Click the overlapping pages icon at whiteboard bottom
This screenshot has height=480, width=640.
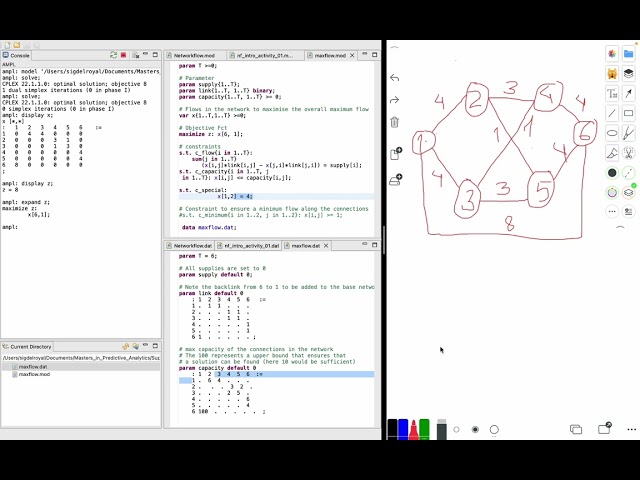tap(576, 429)
